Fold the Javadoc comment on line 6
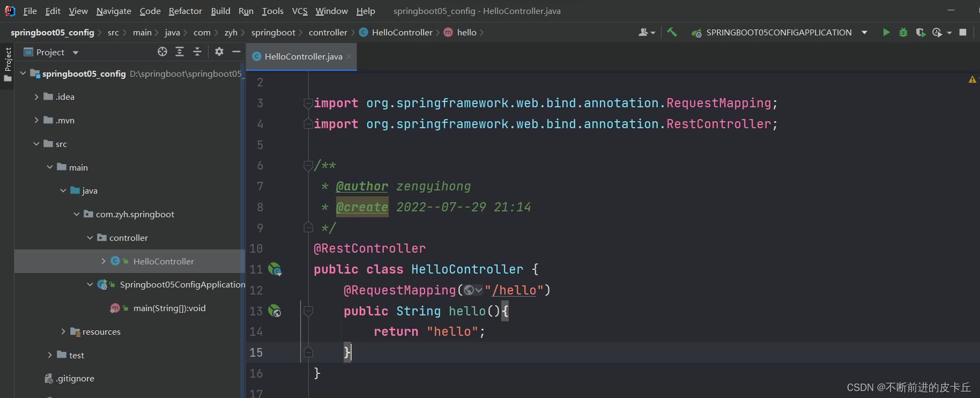Image resolution: width=980 pixels, height=398 pixels. [308, 165]
